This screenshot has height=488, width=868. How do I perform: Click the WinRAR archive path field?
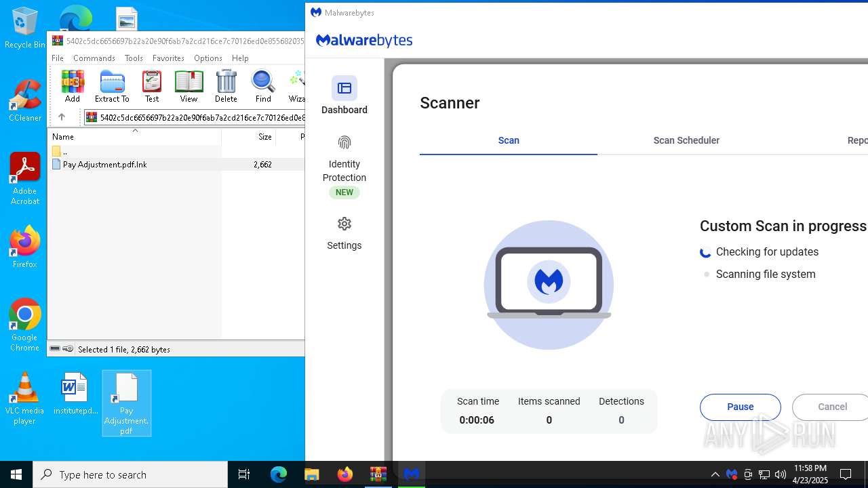tap(195, 117)
